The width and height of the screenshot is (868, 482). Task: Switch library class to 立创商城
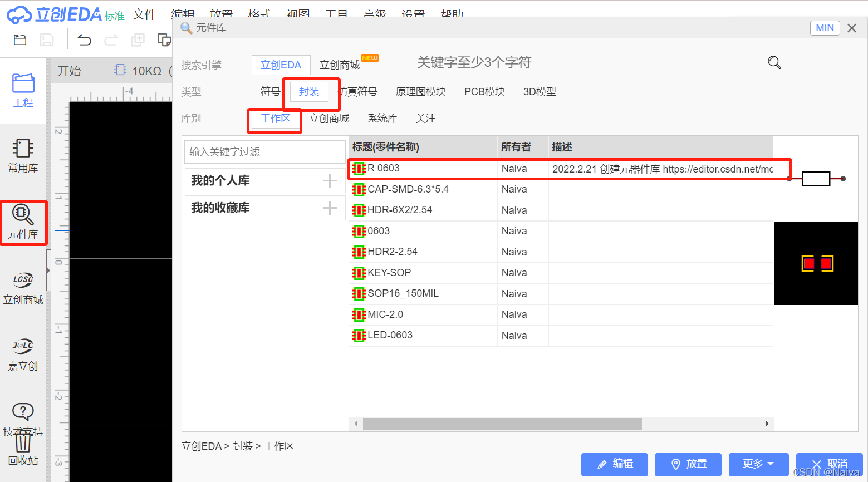329,119
